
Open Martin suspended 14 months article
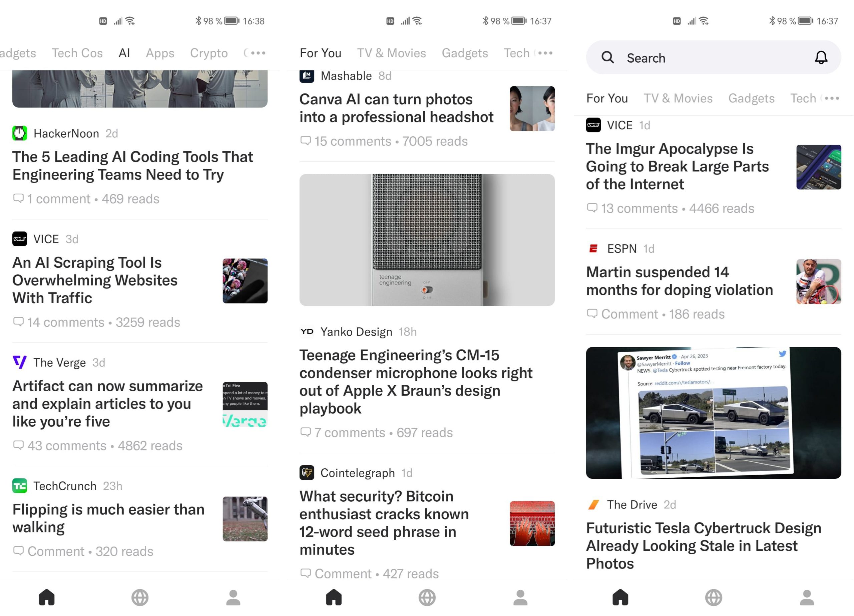pyautogui.click(x=680, y=281)
